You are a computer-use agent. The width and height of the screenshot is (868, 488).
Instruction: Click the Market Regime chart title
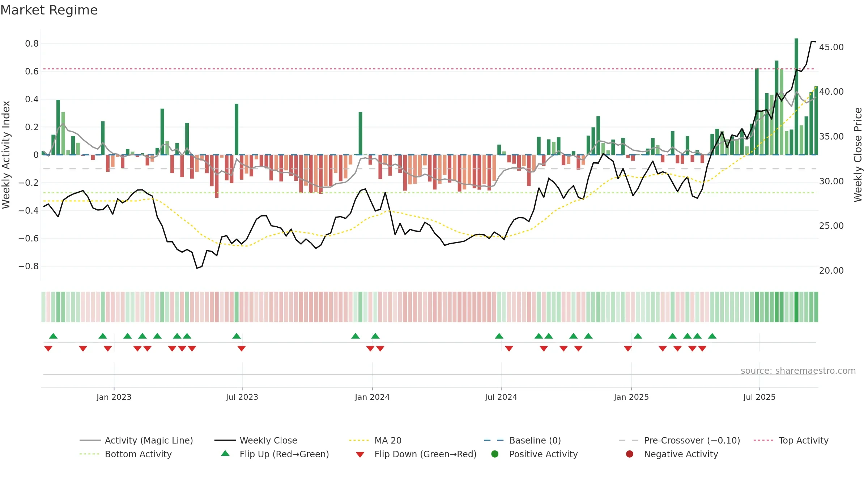[49, 10]
